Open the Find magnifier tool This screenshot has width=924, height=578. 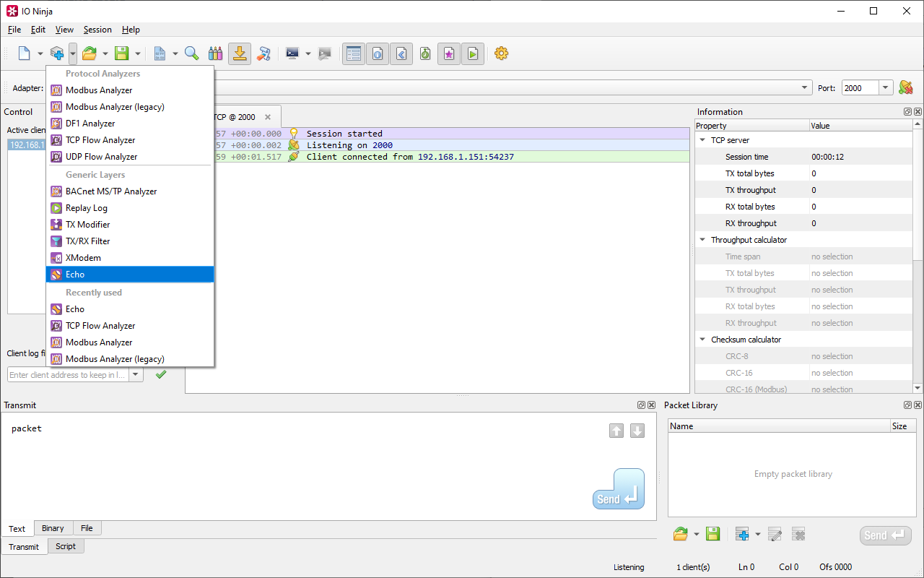pyautogui.click(x=191, y=53)
